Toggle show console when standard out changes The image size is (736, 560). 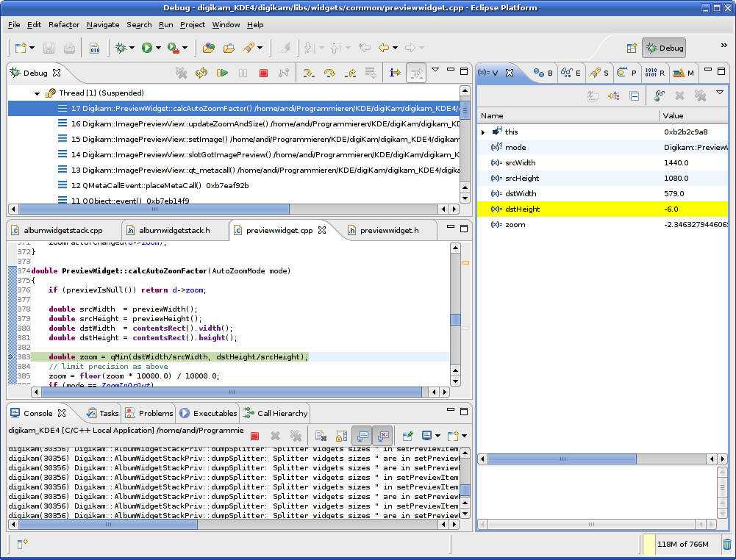click(362, 436)
